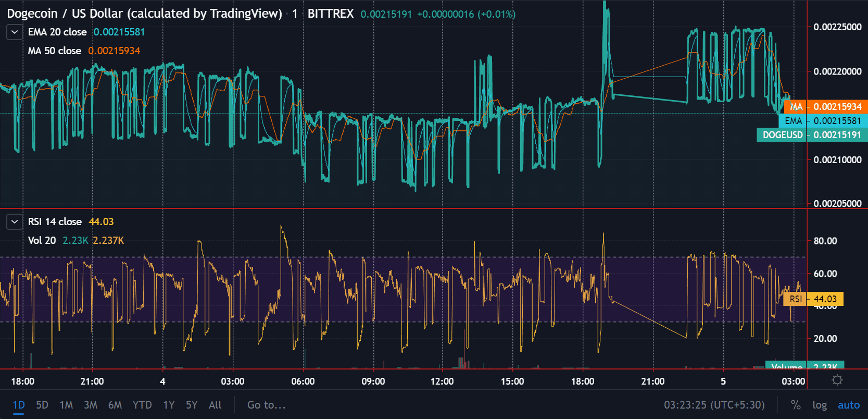Show the All date range
The height and width of the screenshot is (419, 868).
(x=215, y=405)
